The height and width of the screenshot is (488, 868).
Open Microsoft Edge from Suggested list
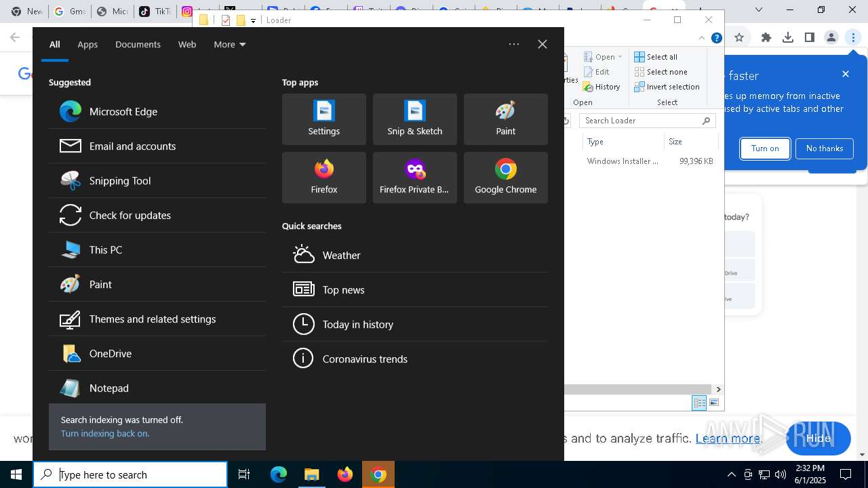point(157,112)
